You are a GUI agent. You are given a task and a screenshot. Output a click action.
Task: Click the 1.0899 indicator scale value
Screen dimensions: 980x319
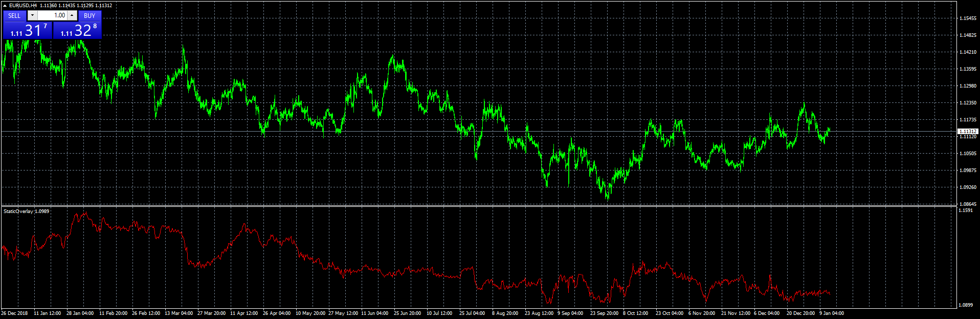click(966, 305)
